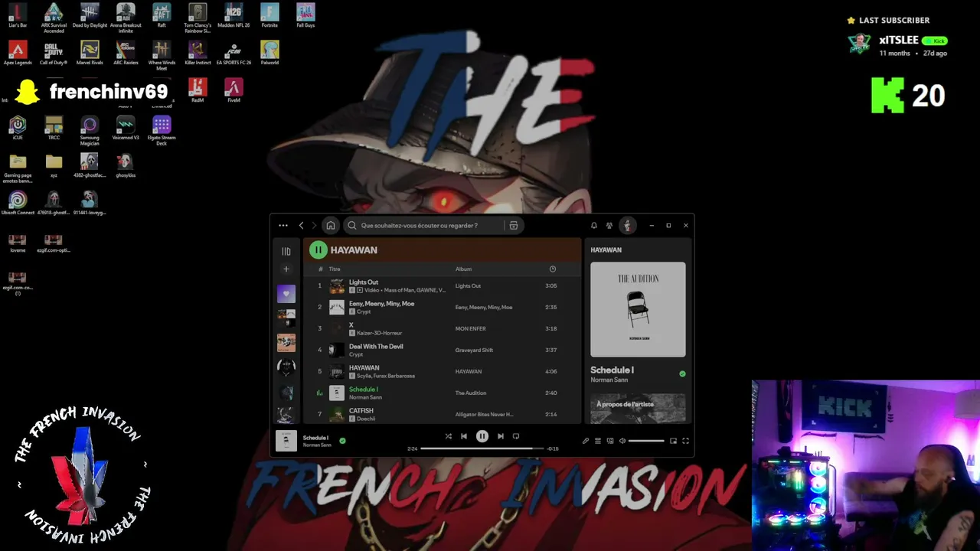Viewport: 980px width, 551px height.
Task: Toggle the Now Playing view pencil icon
Action: tap(586, 441)
